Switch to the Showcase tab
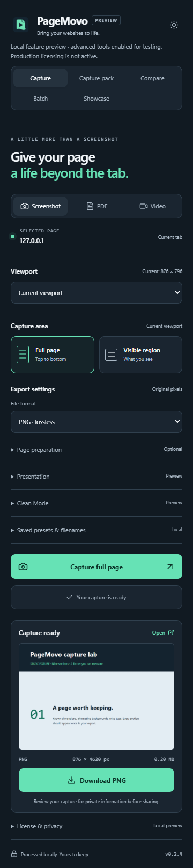Viewport: 193px width, 868px height. point(96,99)
